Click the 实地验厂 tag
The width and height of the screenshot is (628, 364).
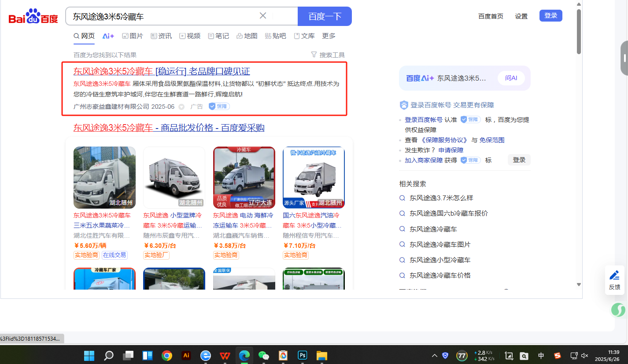click(x=156, y=255)
